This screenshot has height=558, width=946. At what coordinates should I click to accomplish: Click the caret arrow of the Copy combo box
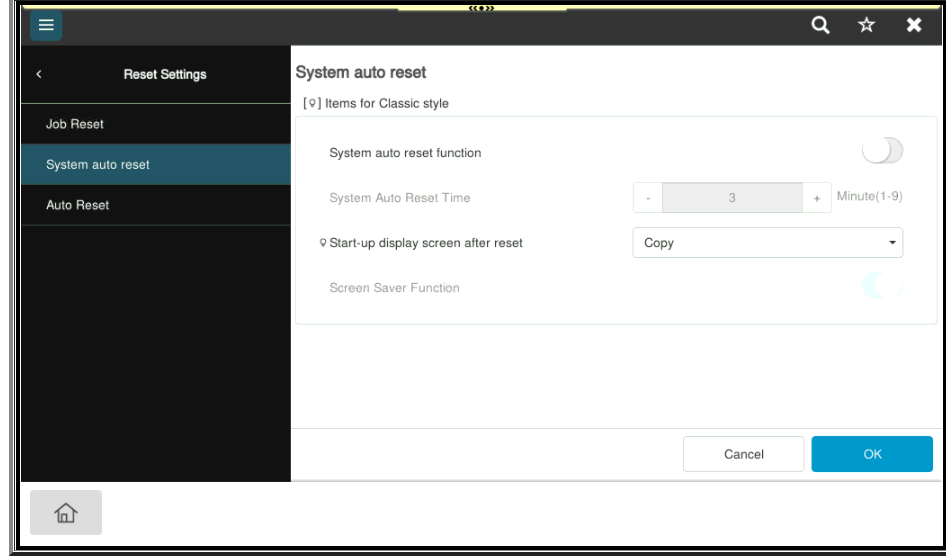click(892, 243)
